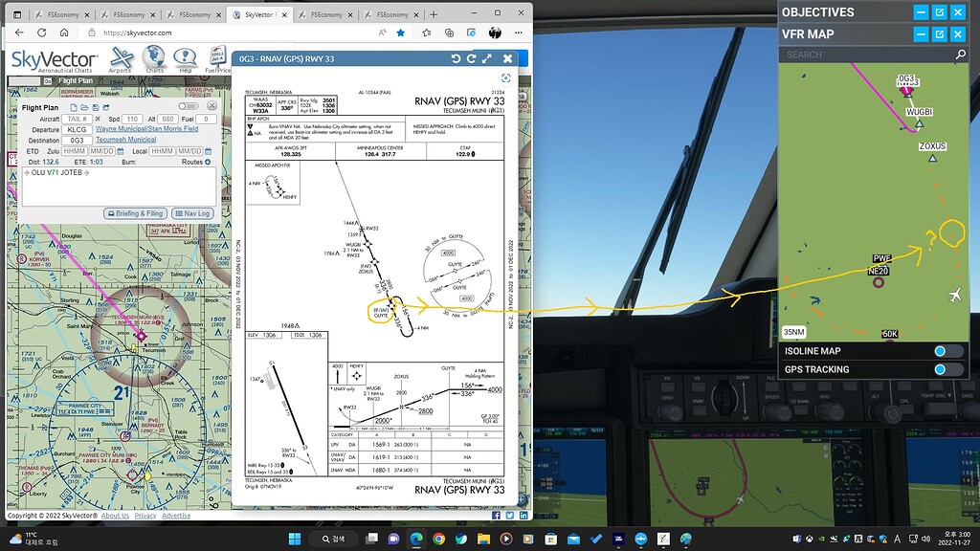
Task: Refresh the browser page
Action: pos(42,33)
